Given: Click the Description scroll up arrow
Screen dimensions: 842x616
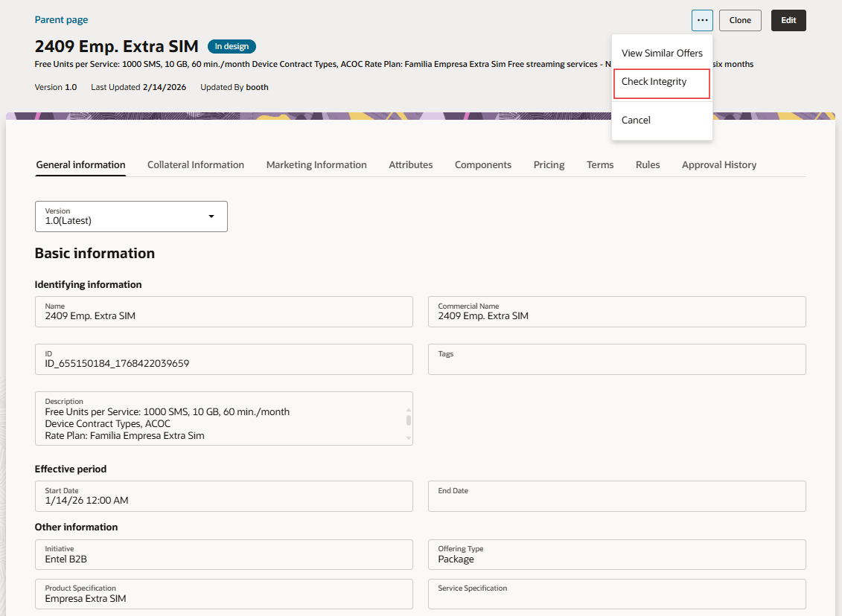Looking at the screenshot, I should coord(409,410).
